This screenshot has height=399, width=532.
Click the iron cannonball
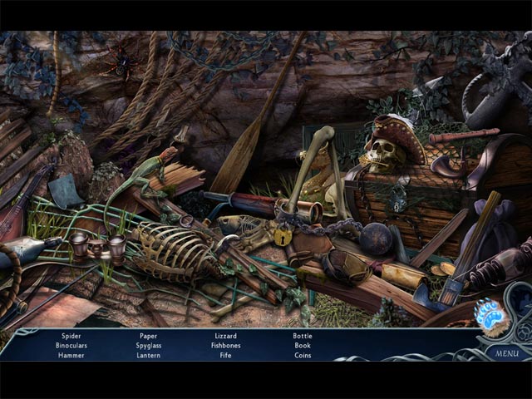[375, 238]
